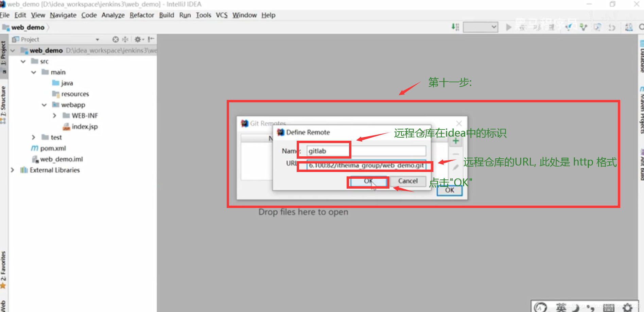Viewport: 644px width, 312px height.
Task: Open the Window menu
Action: pos(245,15)
